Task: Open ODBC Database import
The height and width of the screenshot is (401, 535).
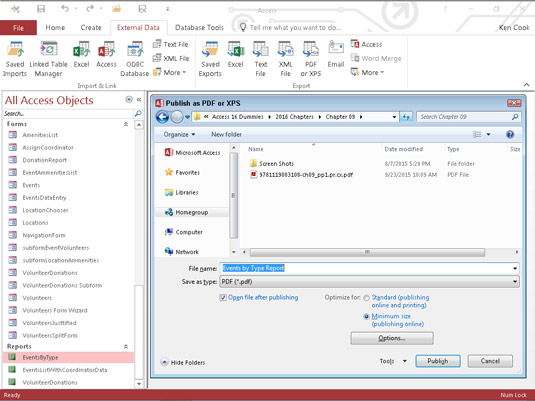Action: pos(135,59)
